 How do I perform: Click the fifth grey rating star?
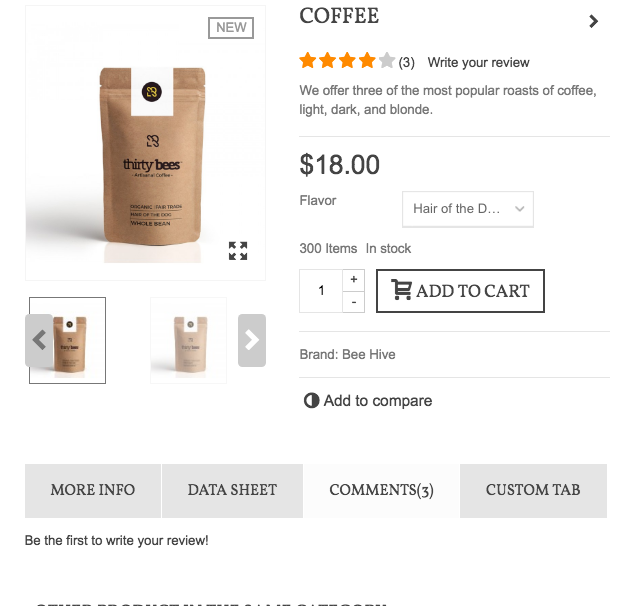point(387,60)
